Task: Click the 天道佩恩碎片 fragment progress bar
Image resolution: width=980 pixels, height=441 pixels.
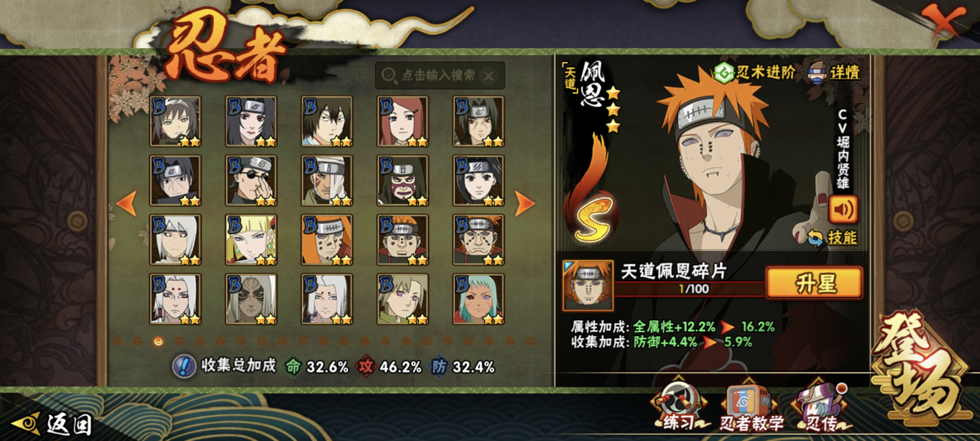Action: click(x=689, y=289)
